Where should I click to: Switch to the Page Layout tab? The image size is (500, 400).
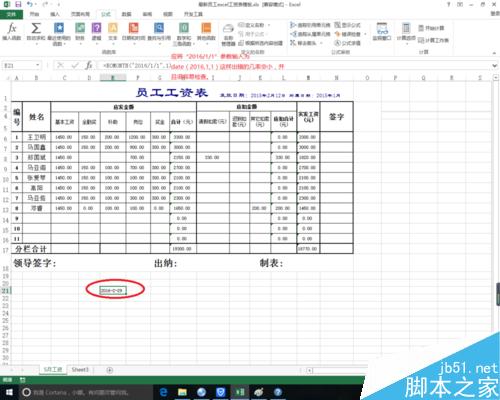coord(80,14)
